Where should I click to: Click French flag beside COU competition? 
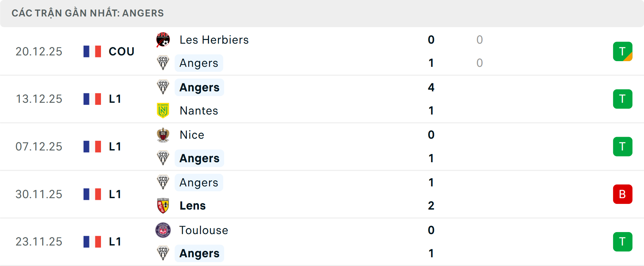pyautogui.click(x=92, y=51)
